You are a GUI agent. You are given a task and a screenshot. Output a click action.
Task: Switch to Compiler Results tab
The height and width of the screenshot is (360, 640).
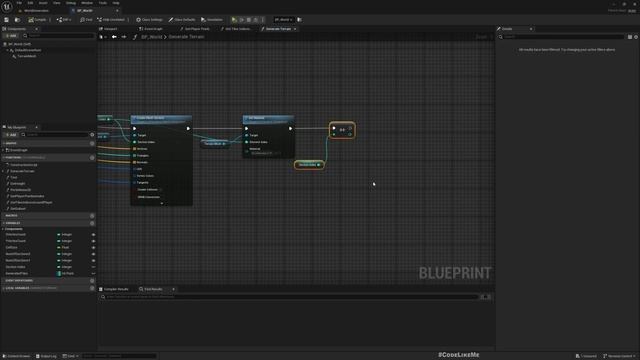click(x=114, y=289)
